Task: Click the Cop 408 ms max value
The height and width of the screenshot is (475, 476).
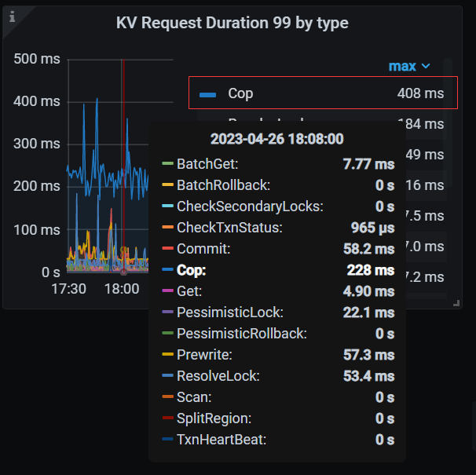Action: [420, 93]
